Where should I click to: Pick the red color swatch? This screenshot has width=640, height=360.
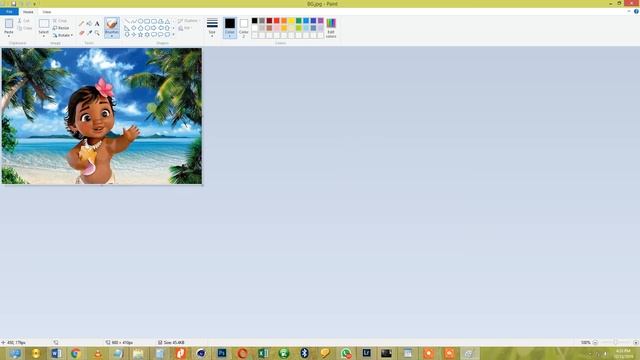pos(277,21)
